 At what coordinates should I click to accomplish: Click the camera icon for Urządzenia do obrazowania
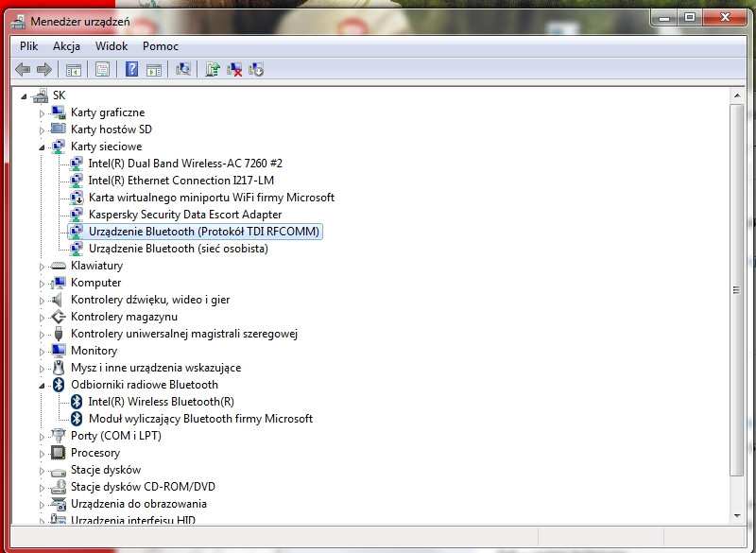[59, 504]
